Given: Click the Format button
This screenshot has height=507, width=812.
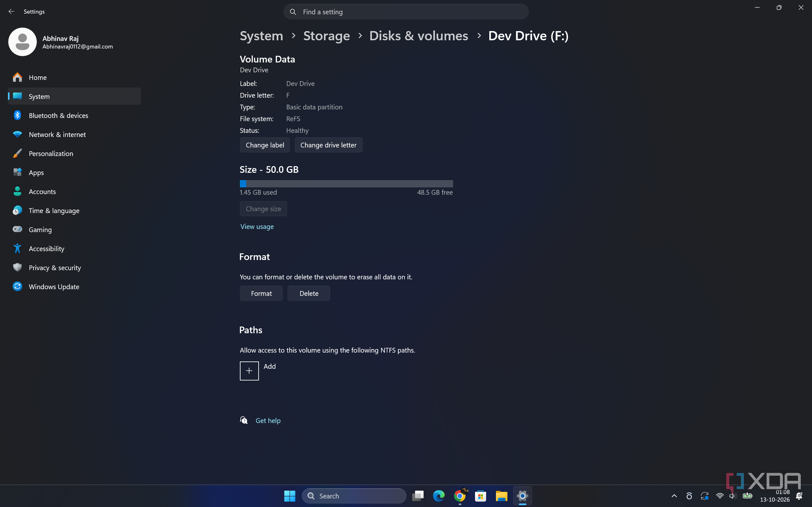Looking at the screenshot, I should pyautogui.click(x=261, y=293).
